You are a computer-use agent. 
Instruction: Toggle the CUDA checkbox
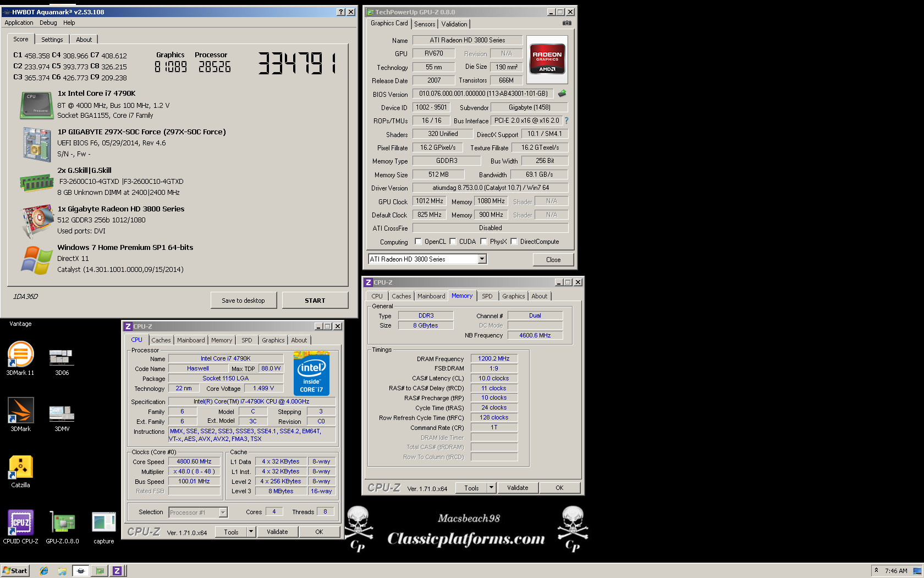453,241
